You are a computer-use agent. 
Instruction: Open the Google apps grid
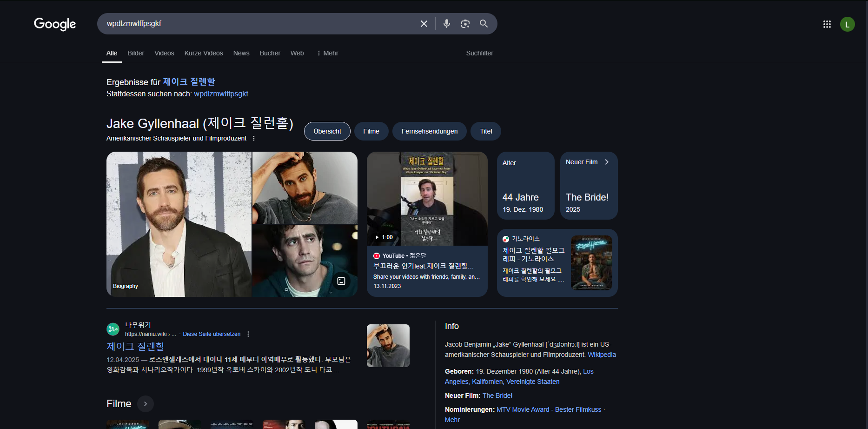(827, 24)
